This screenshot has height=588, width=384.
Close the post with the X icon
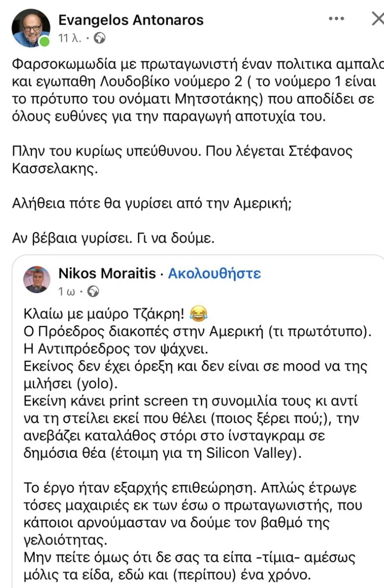pyautogui.click(x=377, y=19)
